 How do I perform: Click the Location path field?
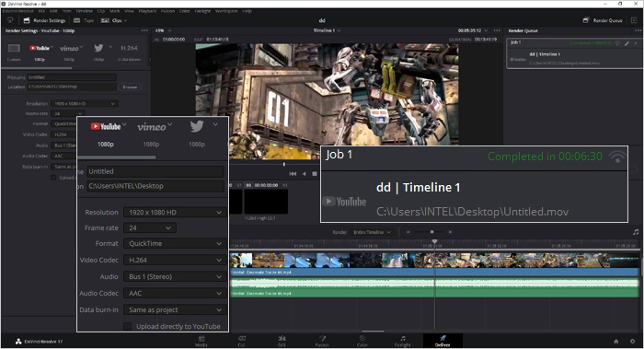click(72, 87)
